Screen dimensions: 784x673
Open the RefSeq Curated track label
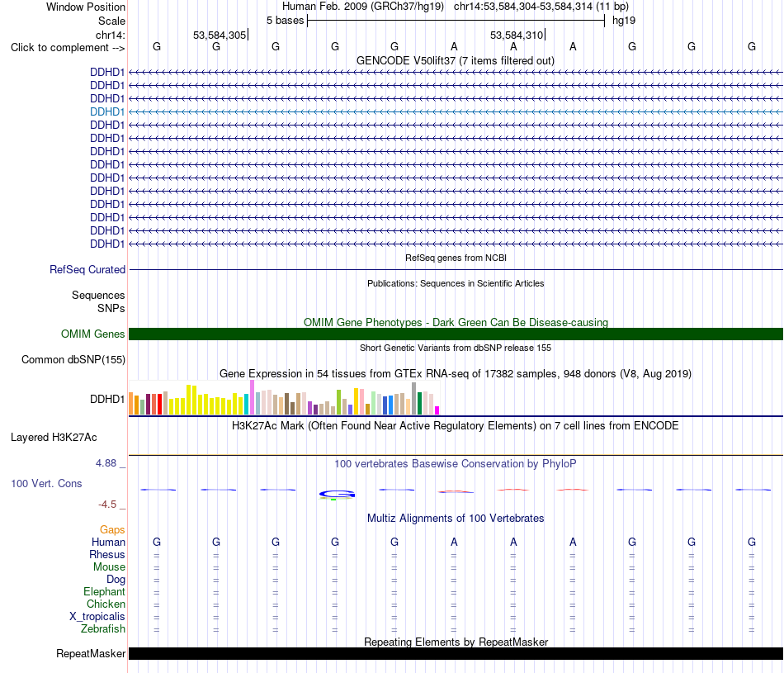point(87,269)
